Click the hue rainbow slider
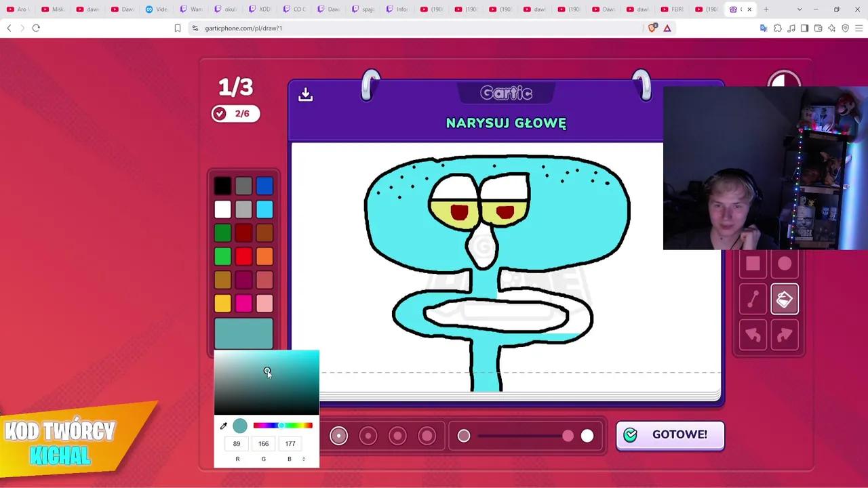868x488 pixels. click(283, 426)
